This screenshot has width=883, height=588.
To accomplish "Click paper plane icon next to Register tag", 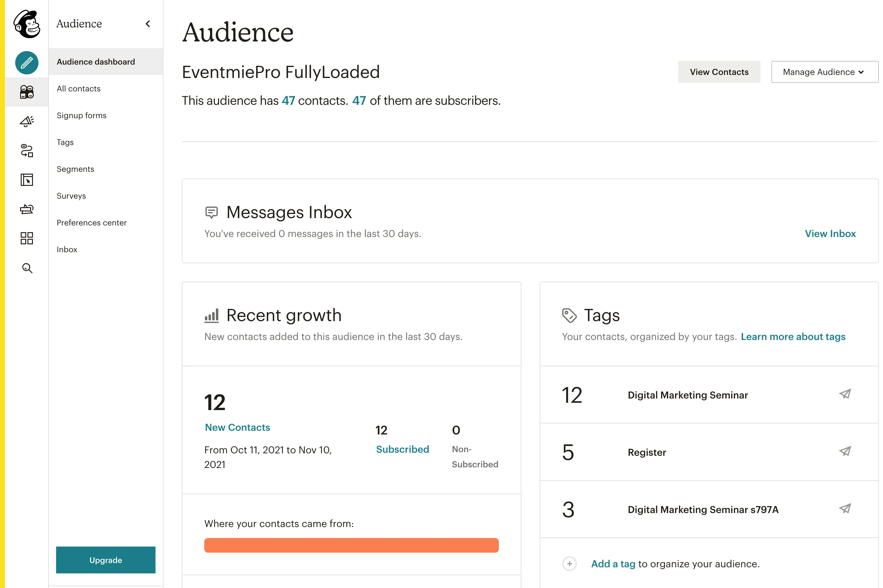I will point(845,452).
